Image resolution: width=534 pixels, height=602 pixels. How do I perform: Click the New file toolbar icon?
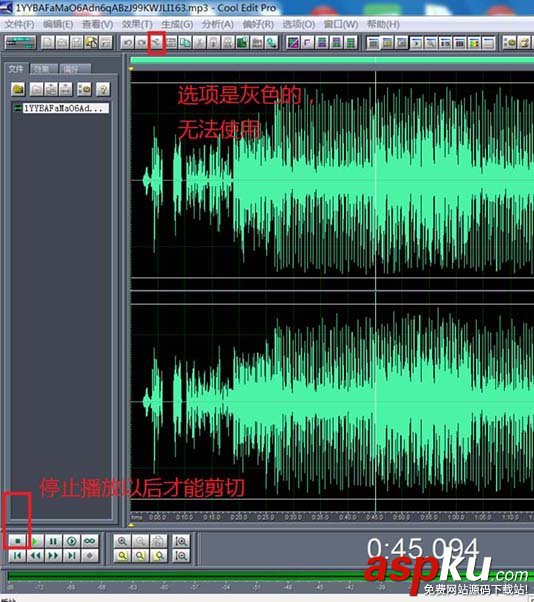(48, 42)
